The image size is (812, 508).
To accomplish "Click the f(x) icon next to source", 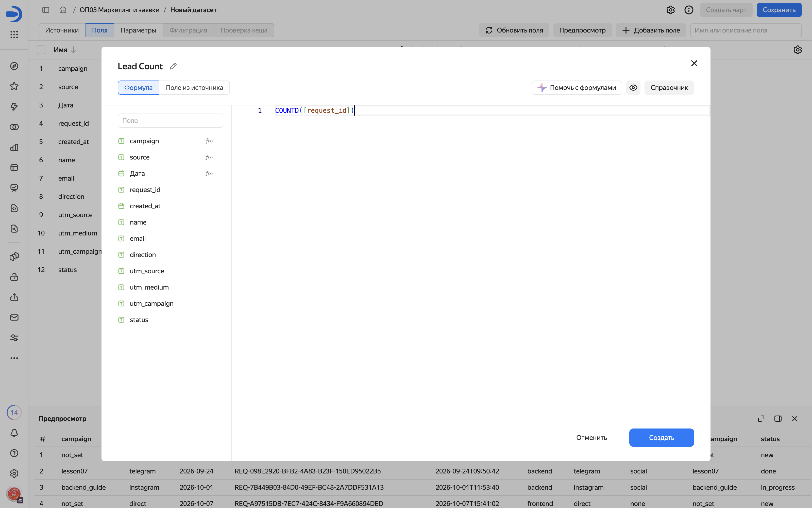I will point(209,157).
